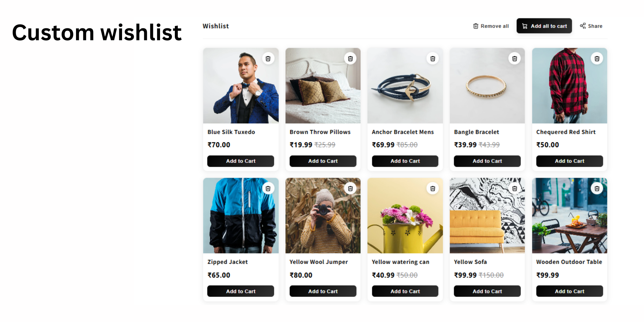Click the cart icon in Add all to cart
The image size is (644, 322).
coord(525,26)
